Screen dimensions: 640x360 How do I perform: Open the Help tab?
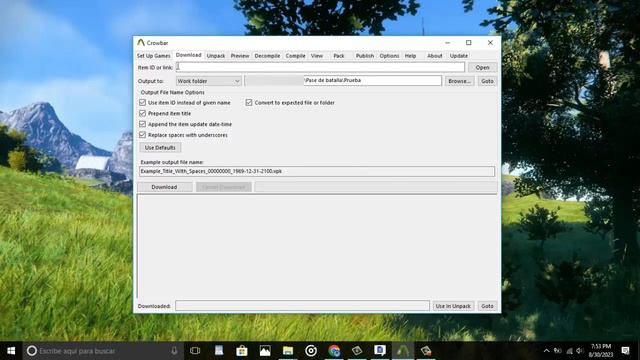(410, 56)
